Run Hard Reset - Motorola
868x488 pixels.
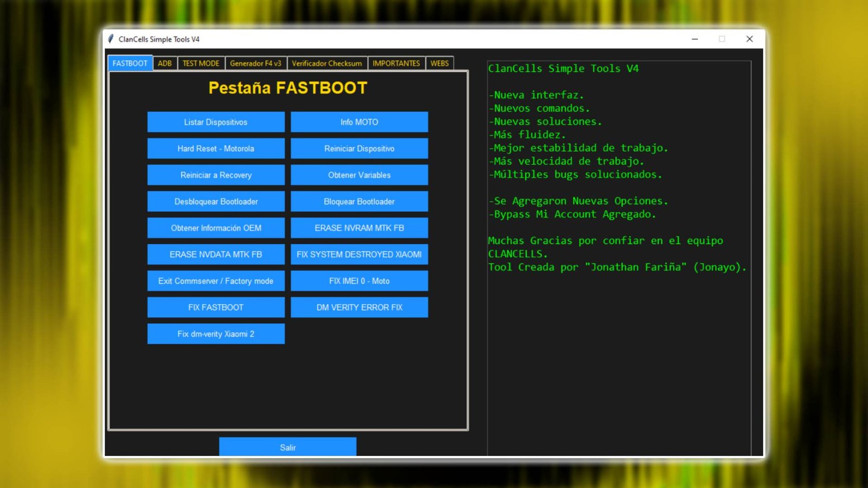click(215, 148)
